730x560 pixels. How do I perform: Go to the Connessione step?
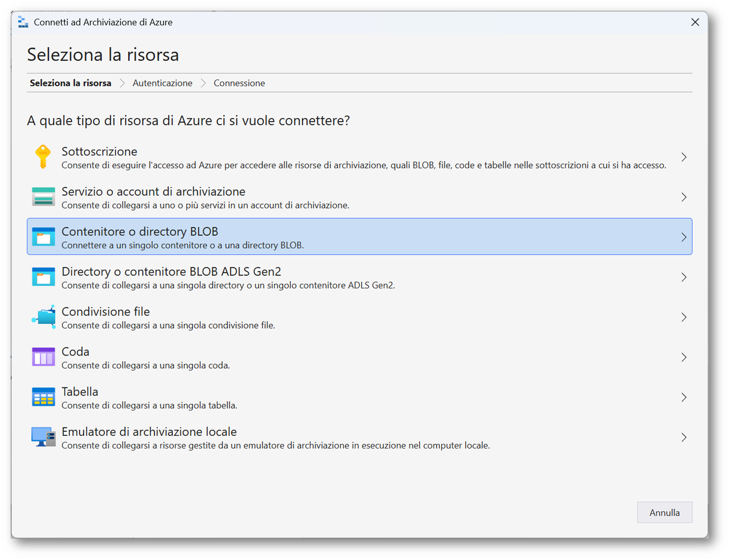(239, 83)
